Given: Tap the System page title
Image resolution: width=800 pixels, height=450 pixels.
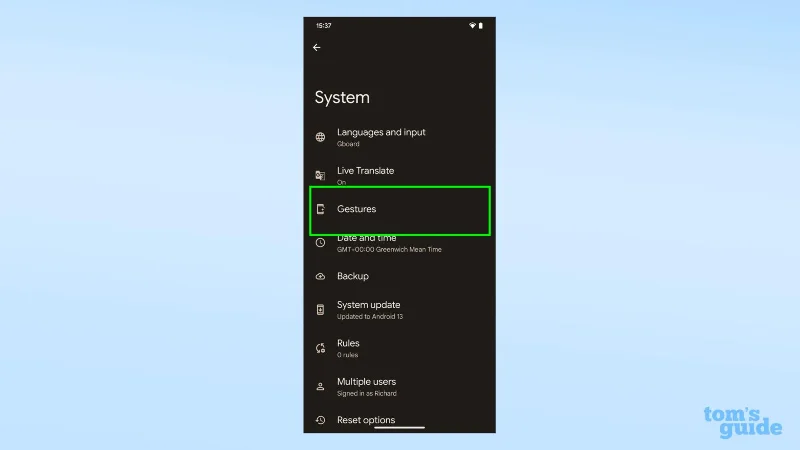Looking at the screenshot, I should point(342,97).
